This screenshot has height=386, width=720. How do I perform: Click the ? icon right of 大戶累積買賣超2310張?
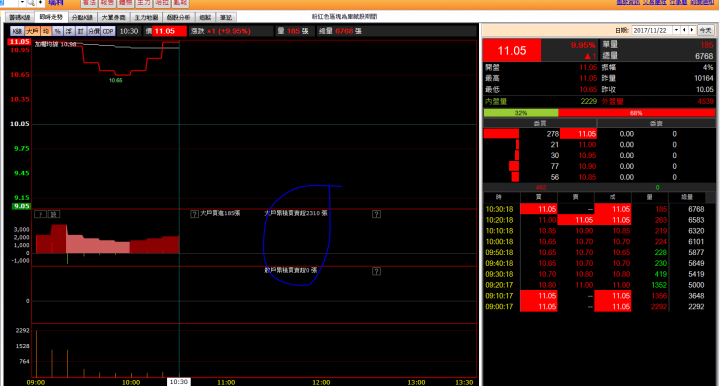coord(376,214)
